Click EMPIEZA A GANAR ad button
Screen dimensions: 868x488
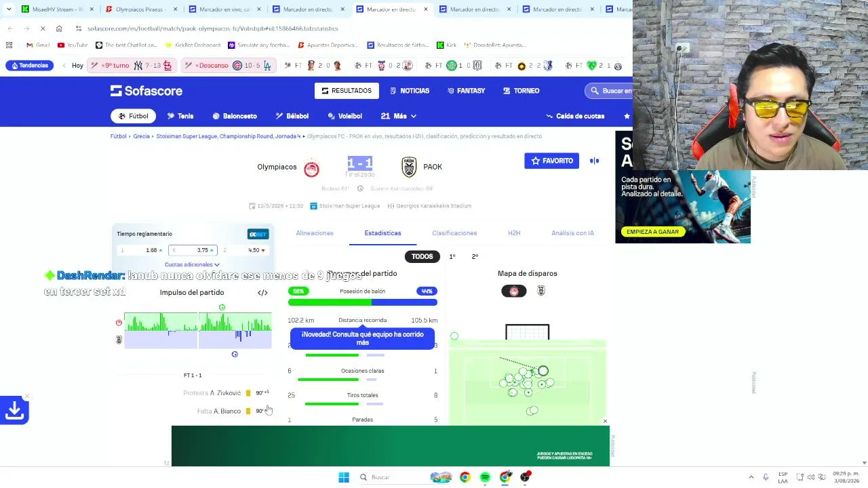click(652, 232)
